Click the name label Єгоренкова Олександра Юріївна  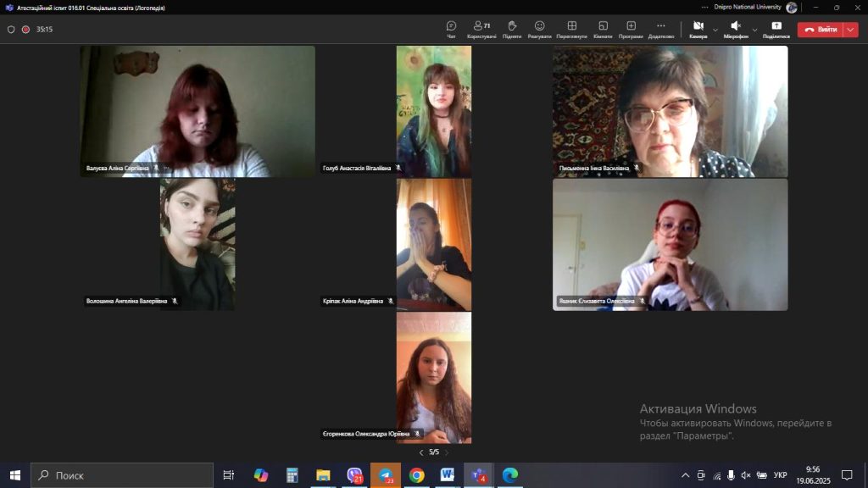(366, 435)
